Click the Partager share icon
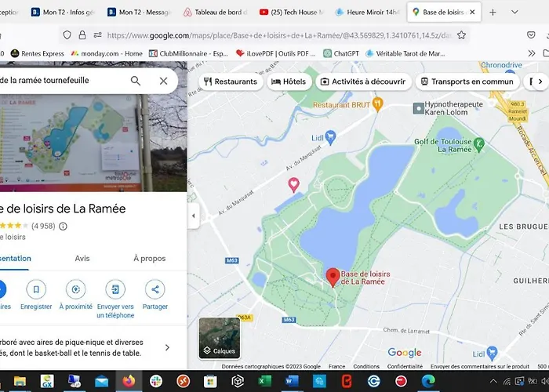 tap(155, 289)
